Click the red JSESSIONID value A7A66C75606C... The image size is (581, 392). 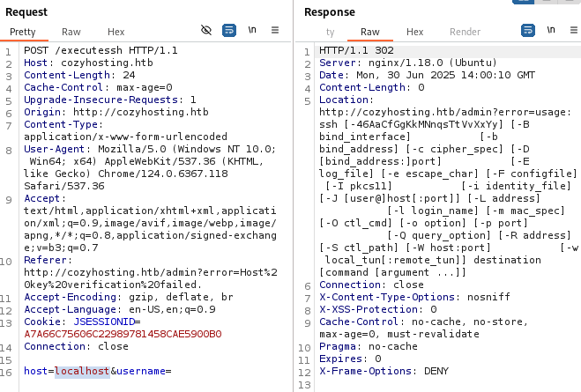click(x=123, y=334)
